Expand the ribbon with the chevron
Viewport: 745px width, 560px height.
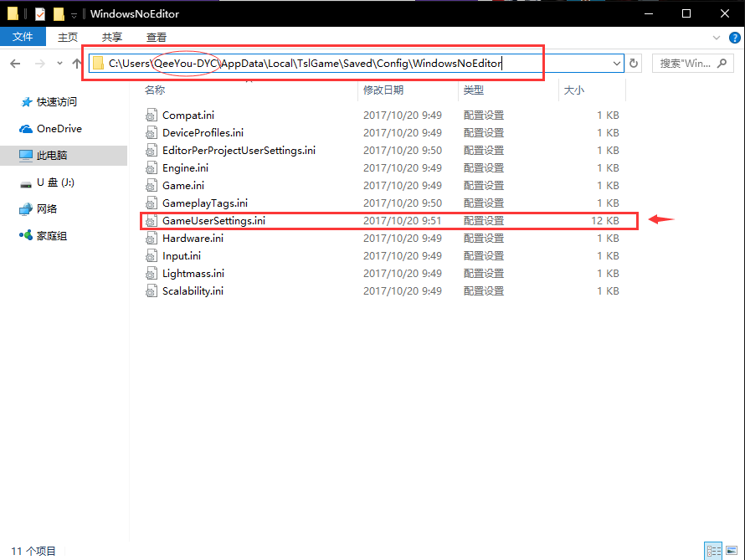(717, 38)
